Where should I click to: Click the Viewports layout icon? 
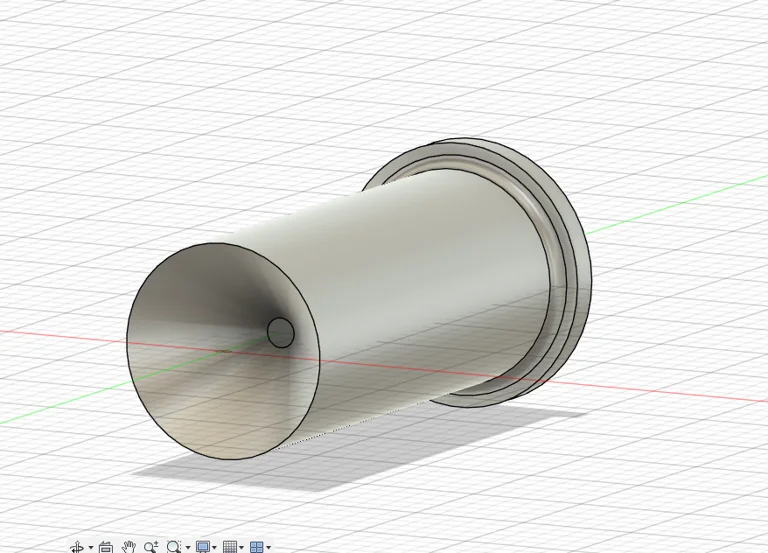(257, 547)
